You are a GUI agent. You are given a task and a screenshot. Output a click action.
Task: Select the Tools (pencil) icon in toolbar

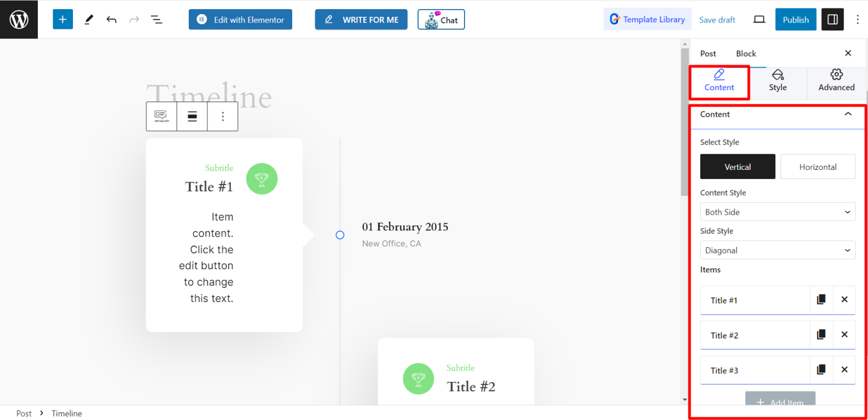pos(88,19)
